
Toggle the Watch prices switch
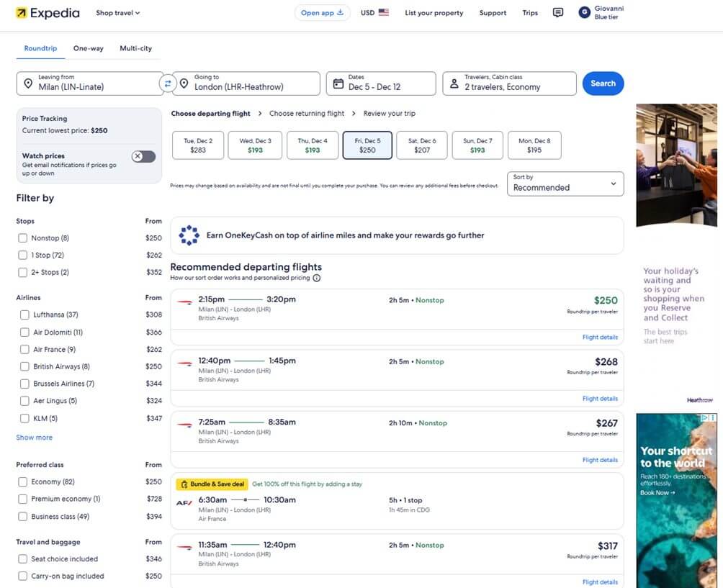click(143, 157)
